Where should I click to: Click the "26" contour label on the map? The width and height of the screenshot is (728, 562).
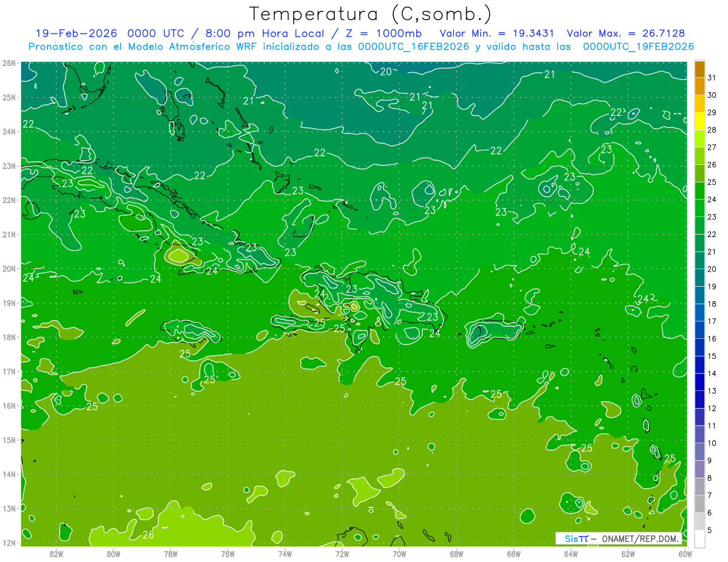(x=148, y=534)
